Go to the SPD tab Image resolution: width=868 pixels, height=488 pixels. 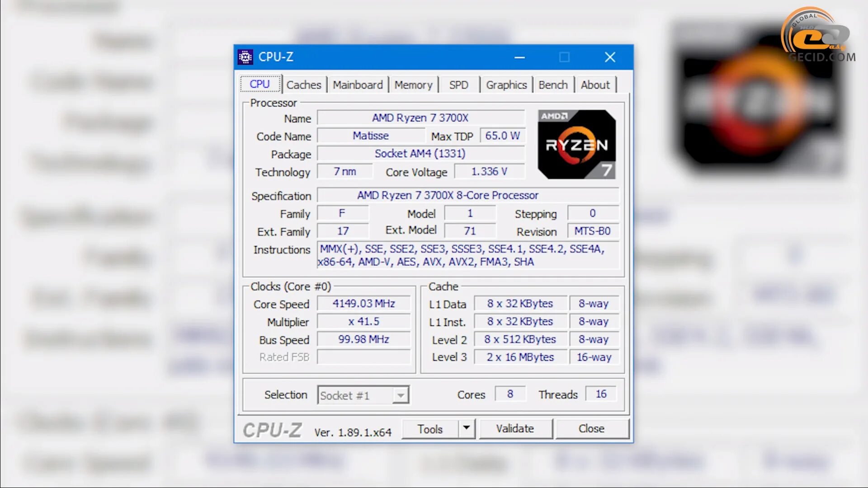pyautogui.click(x=458, y=85)
